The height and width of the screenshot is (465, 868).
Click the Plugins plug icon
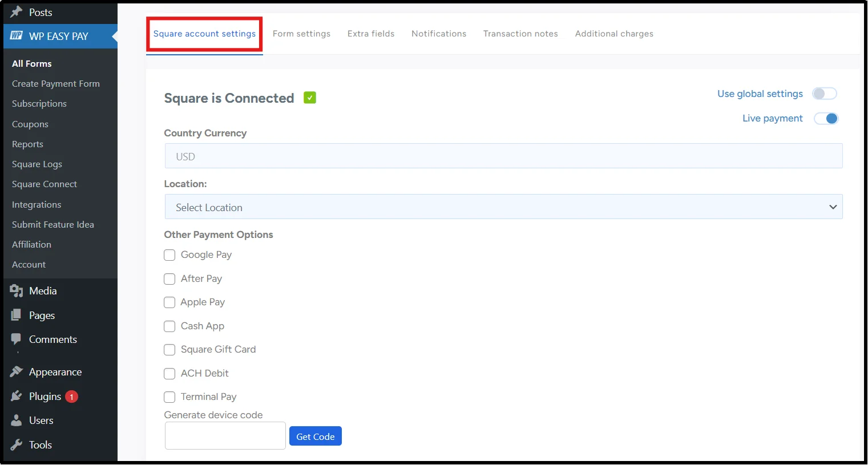[17, 396]
